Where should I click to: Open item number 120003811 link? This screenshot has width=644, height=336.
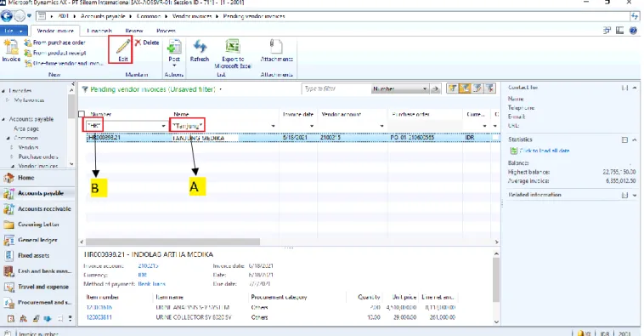coord(99,317)
